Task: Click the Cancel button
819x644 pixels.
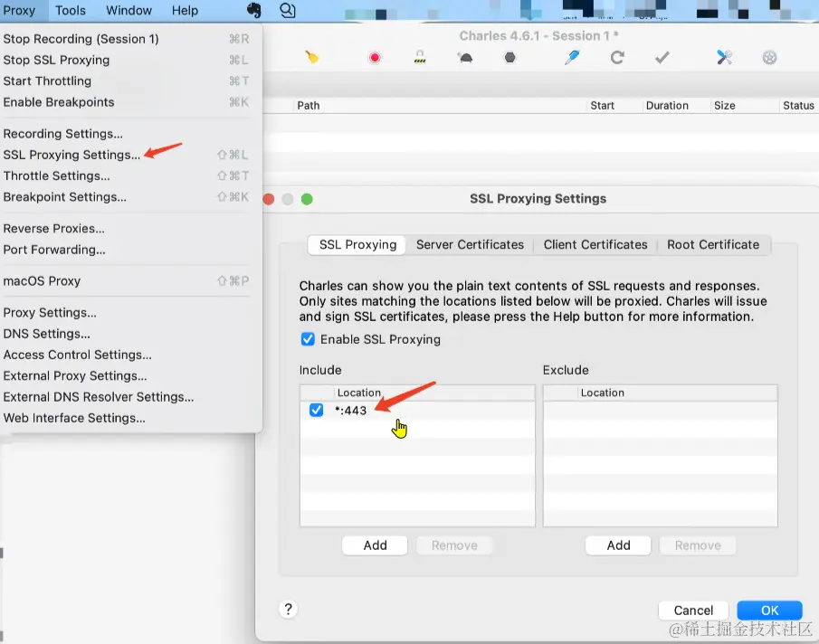Action: pyautogui.click(x=693, y=610)
